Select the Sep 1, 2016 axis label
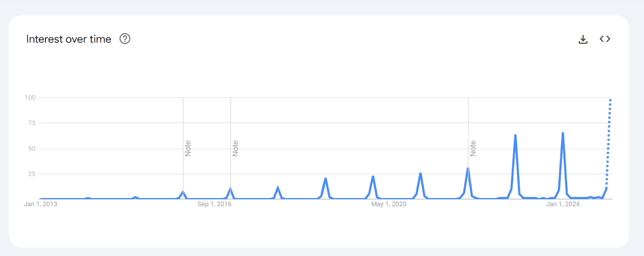 click(x=215, y=204)
